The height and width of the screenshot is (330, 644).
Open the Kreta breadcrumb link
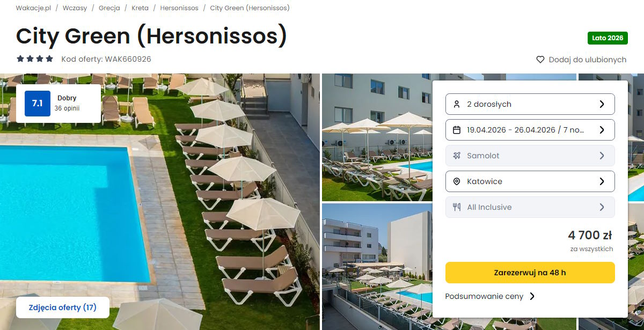(140, 8)
